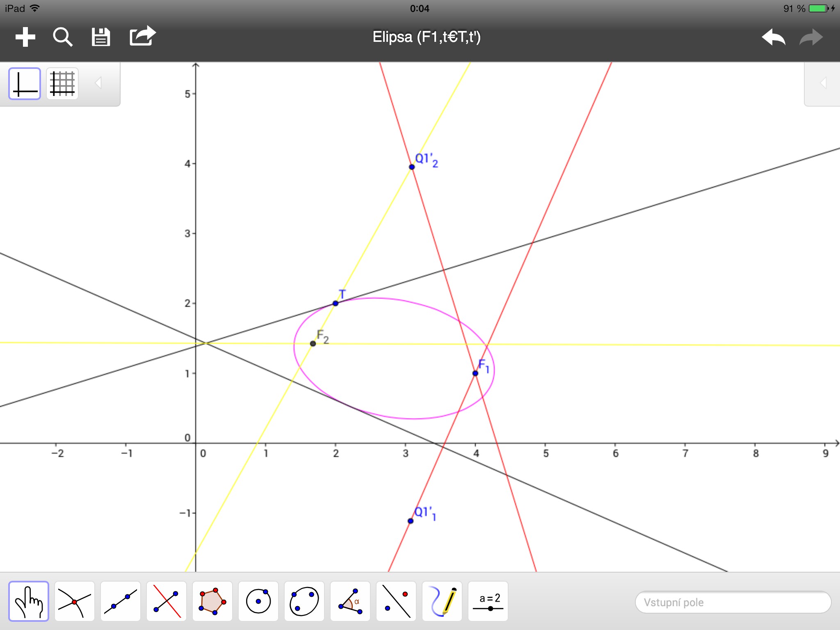The height and width of the screenshot is (630, 840).
Task: Expand the right side panel arrow
Action: click(x=823, y=83)
